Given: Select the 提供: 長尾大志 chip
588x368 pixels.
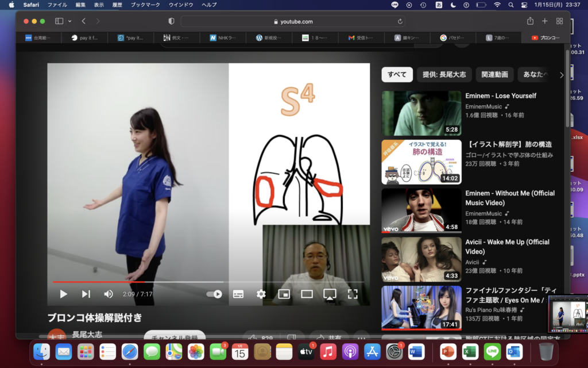Looking at the screenshot, I should pyautogui.click(x=444, y=74).
